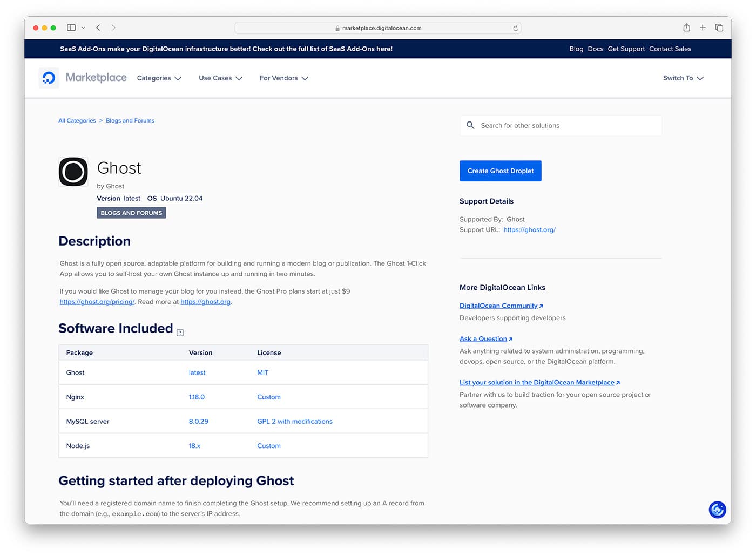Open the Software Included help icon

tap(180, 333)
